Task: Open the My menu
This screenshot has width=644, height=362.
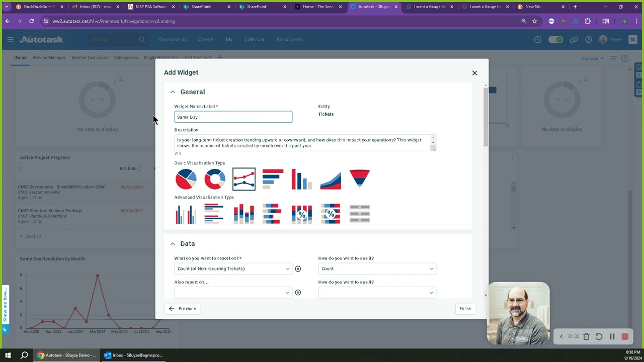Action: 229,39
